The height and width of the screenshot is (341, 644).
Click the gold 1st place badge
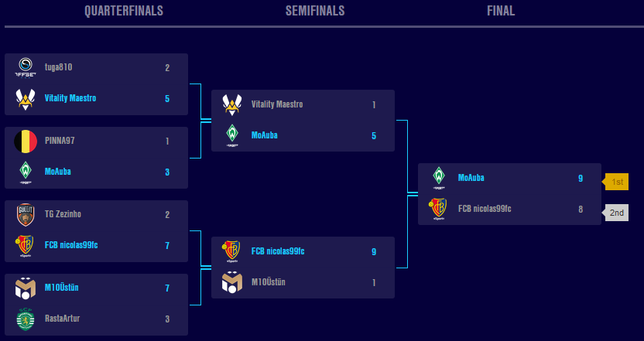click(615, 182)
